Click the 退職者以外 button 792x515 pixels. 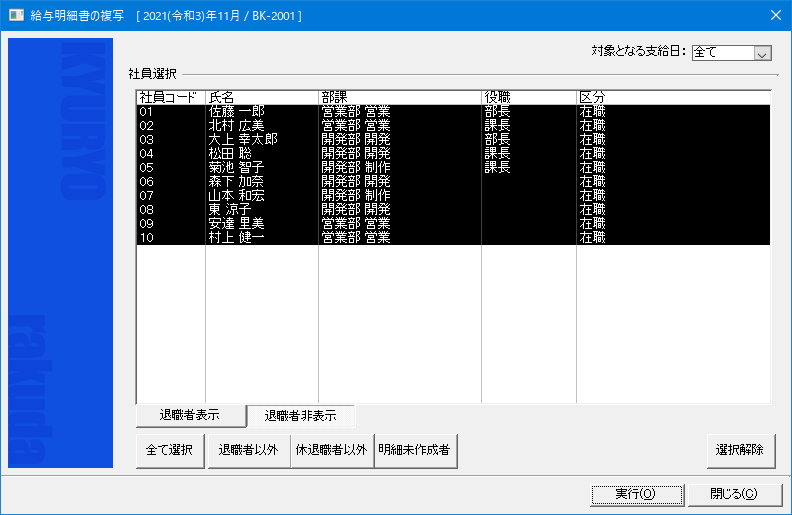coord(248,450)
